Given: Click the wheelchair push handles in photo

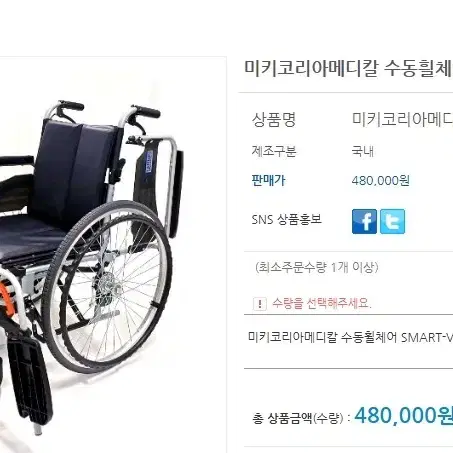Looking at the screenshot, I should (x=107, y=110).
